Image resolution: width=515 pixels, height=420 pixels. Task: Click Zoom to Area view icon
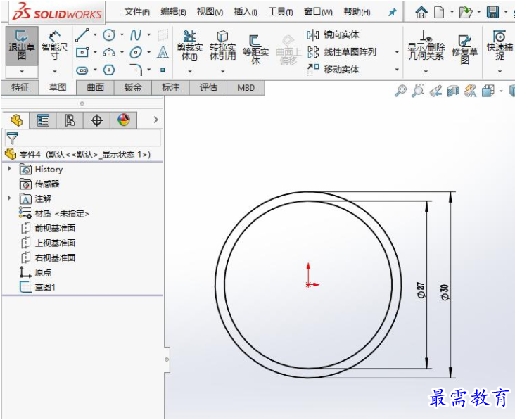click(x=418, y=90)
